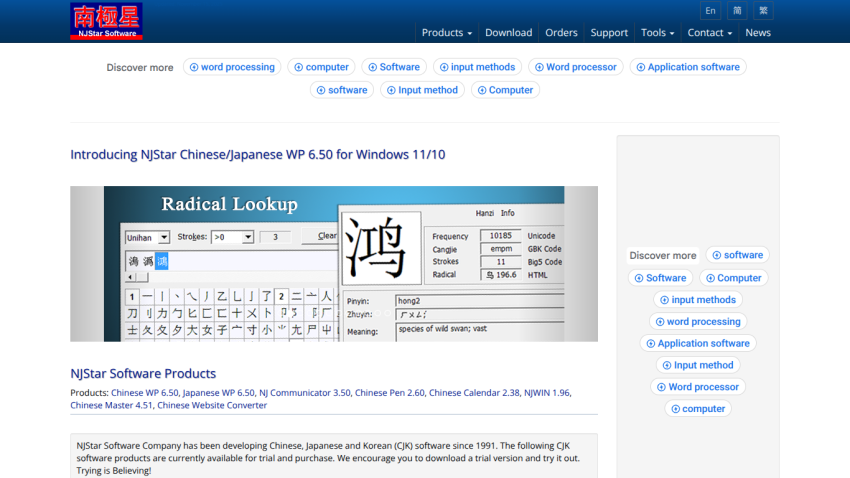Image resolution: width=850 pixels, height=478 pixels.
Task: Click plus icon on sidebar 'input methods' tag
Action: [x=664, y=300]
